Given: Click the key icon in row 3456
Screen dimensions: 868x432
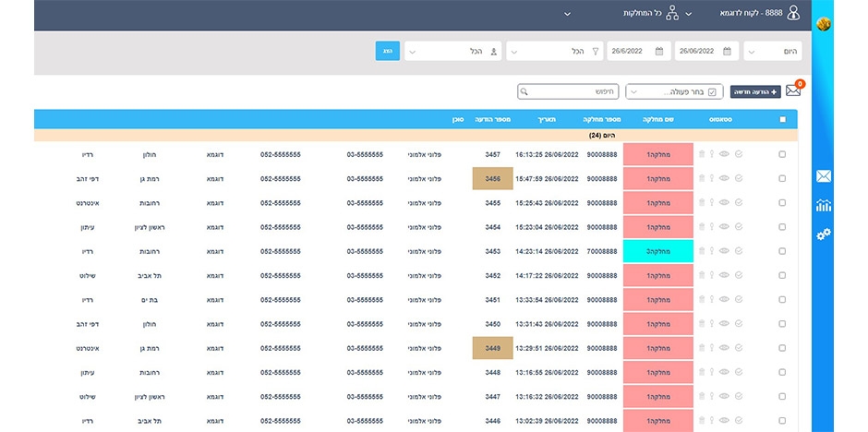Looking at the screenshot, I should click(712, 179).
